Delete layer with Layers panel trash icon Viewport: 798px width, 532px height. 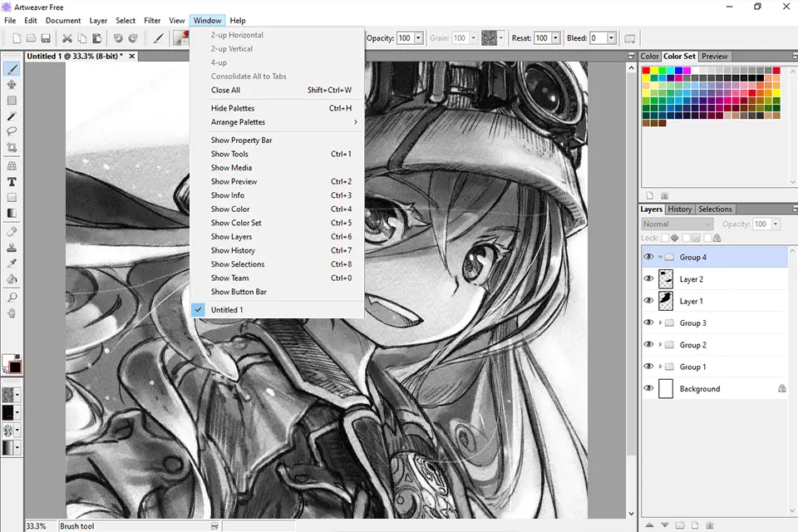(710, 525)
